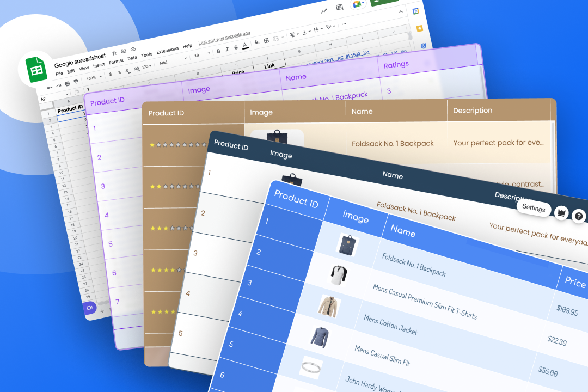Open the text rotation dropdown
The width and height of the screenshot is (588, 392).
(330, 27)
